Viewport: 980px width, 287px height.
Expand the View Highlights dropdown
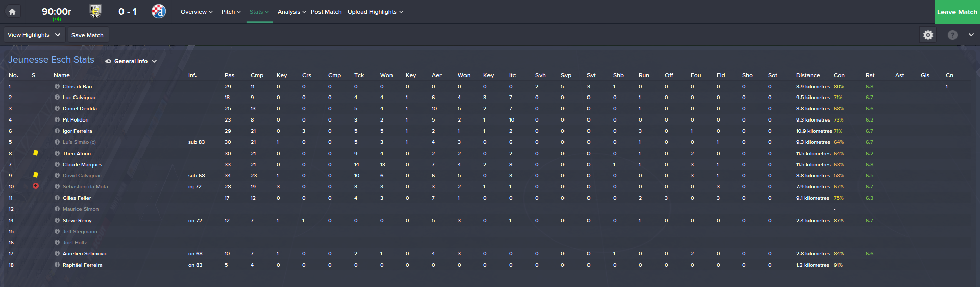tap(34, 35)
